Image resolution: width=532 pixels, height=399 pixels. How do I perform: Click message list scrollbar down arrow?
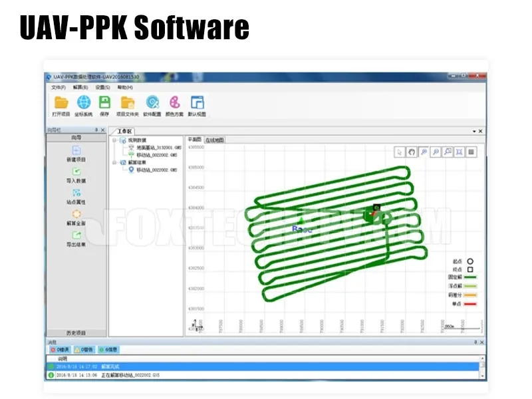482,376
